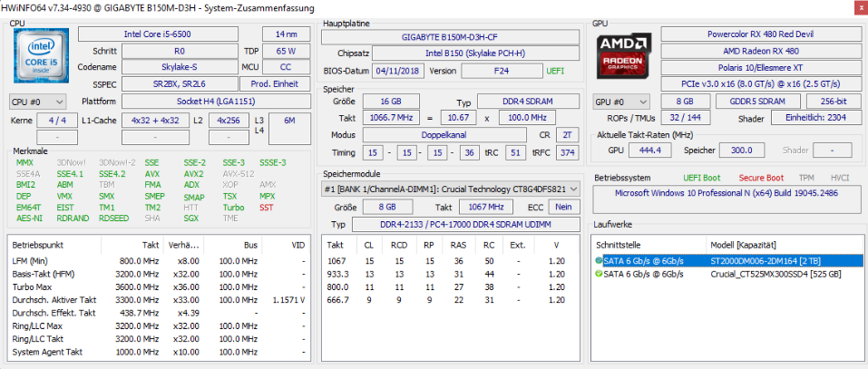The image size is (868, 369).
Task: Open the CPU #0 selector dropdown
Action: click(x=38, y=102)
